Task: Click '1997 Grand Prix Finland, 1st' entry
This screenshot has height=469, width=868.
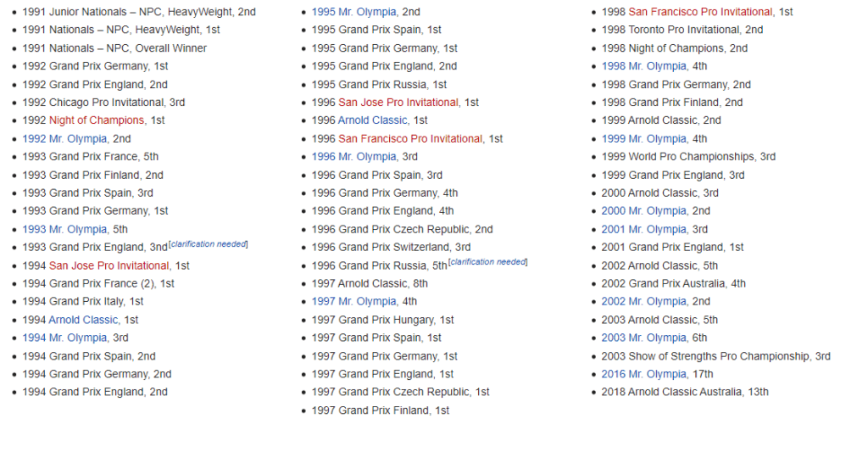Action: click(381, 410)
